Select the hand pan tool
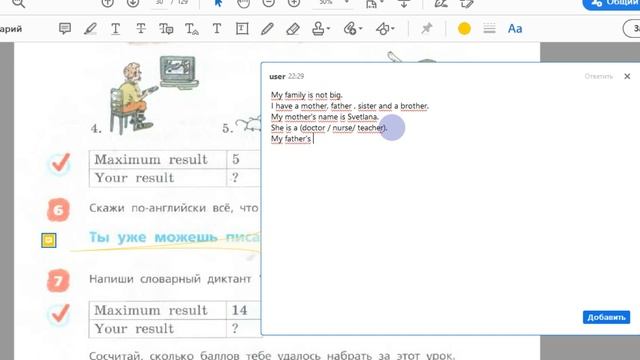640x360 pixels. [x=243, y=3]
